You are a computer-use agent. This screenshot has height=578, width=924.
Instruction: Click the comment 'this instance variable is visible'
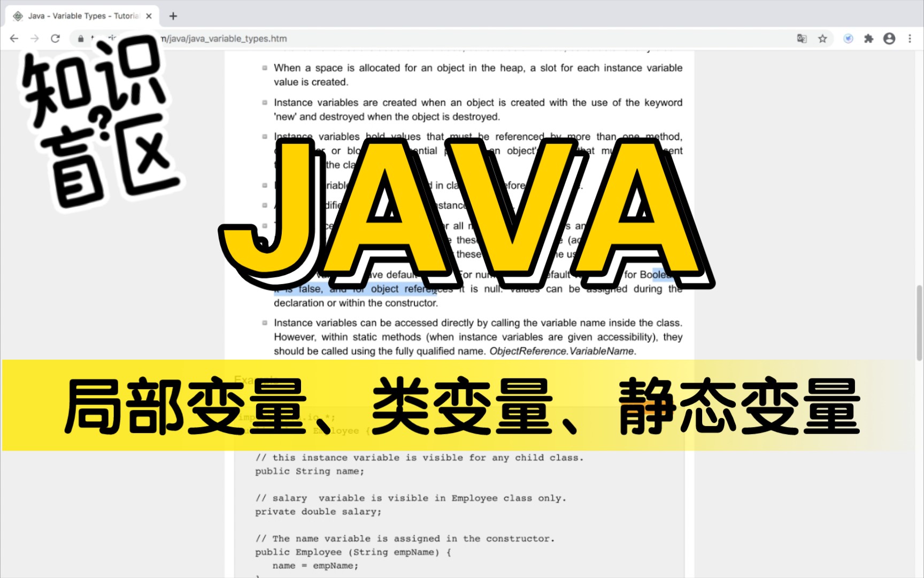tap(419, 458)
